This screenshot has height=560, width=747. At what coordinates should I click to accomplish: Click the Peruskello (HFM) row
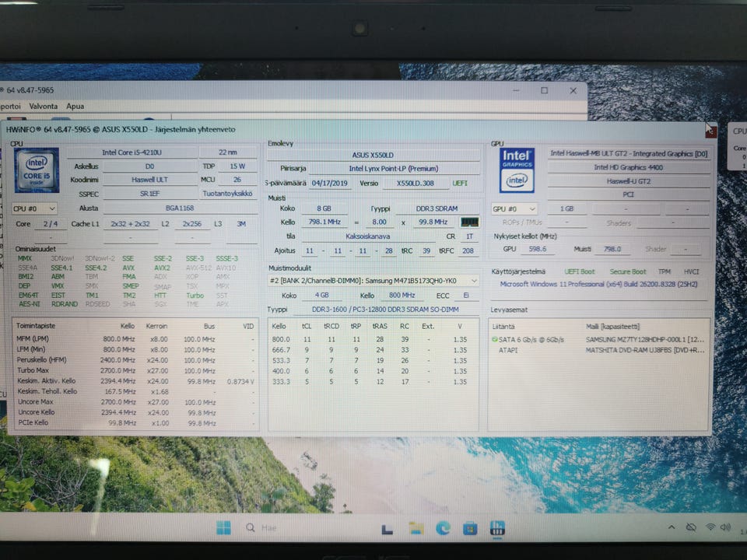tap(135, 360)
